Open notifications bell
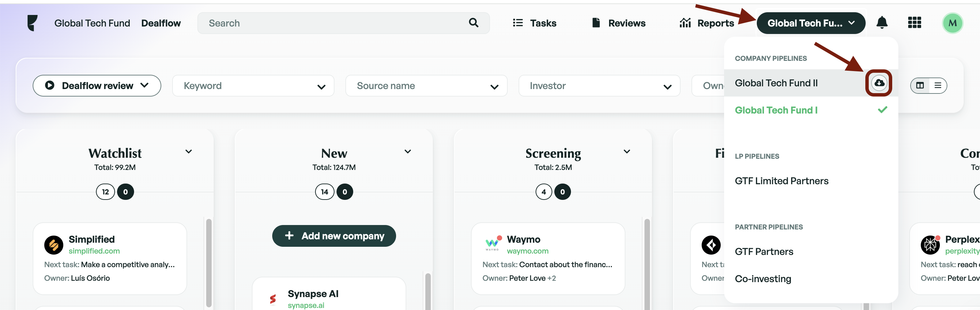Viewport: 980px width, 310px height. tap(881, 23)
